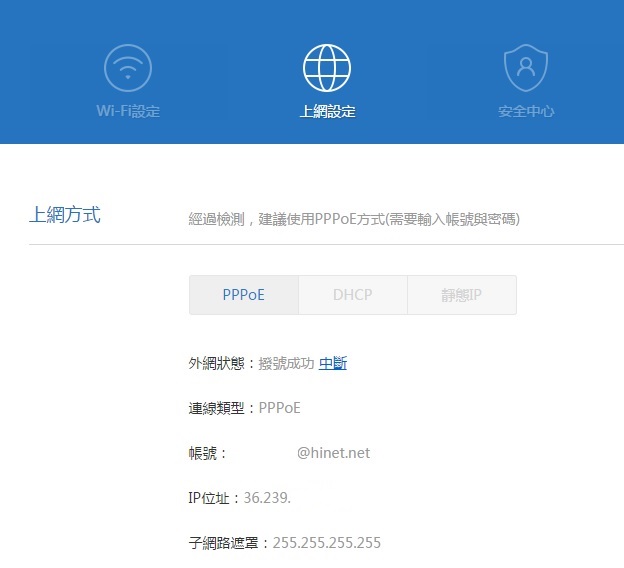624x568 pixels.
Task: Switch to the PPPoE connection mode
Action: pos(244,295)
